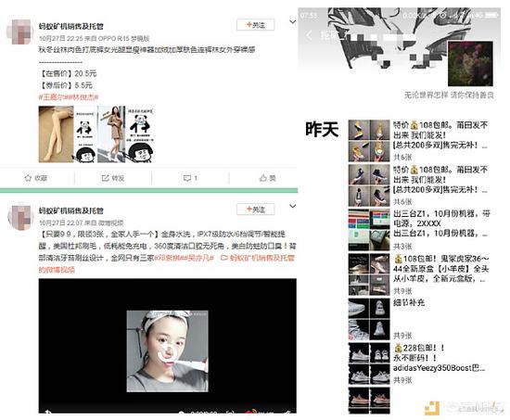Viewport: 510px width, 420px height.
Task: Follow the first post's author with +关注
Action: point(256,25)
